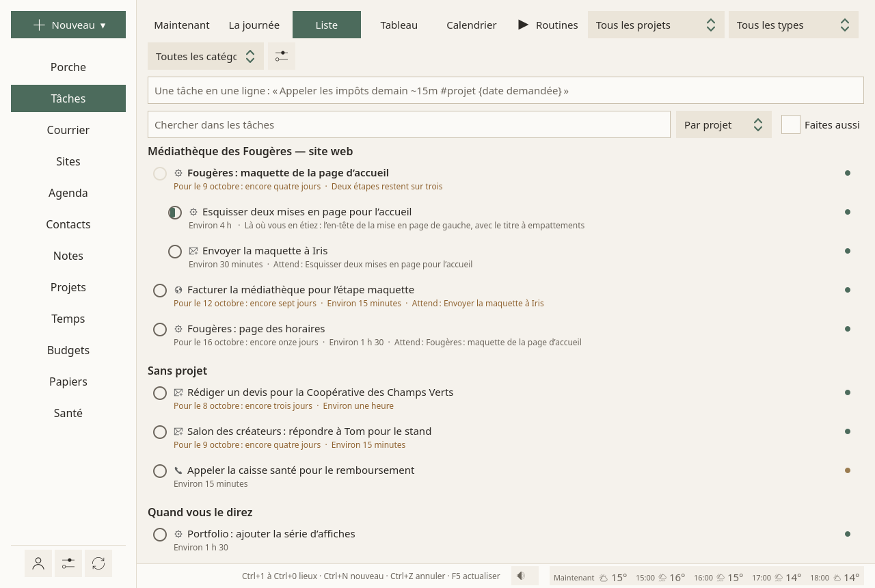Open Toutes les catégories dropdown
Screen dimensions: 875x588
pos(206,56)
